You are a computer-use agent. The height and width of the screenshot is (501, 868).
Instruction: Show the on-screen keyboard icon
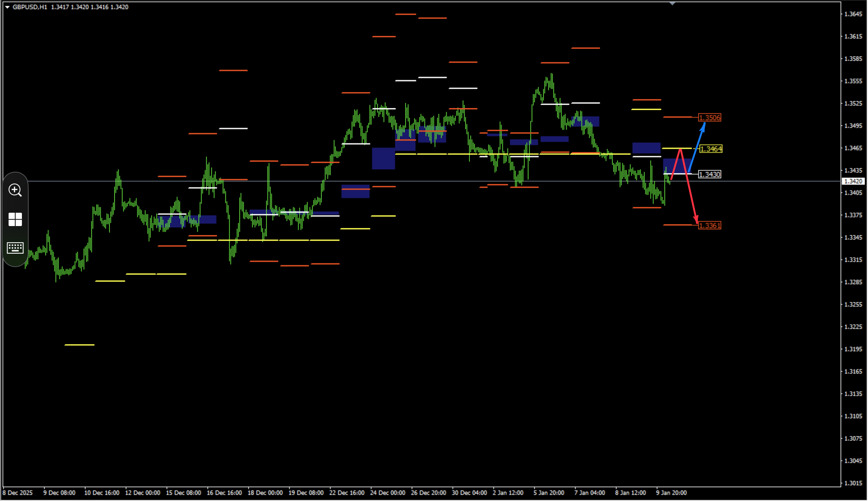pos(15,248)
